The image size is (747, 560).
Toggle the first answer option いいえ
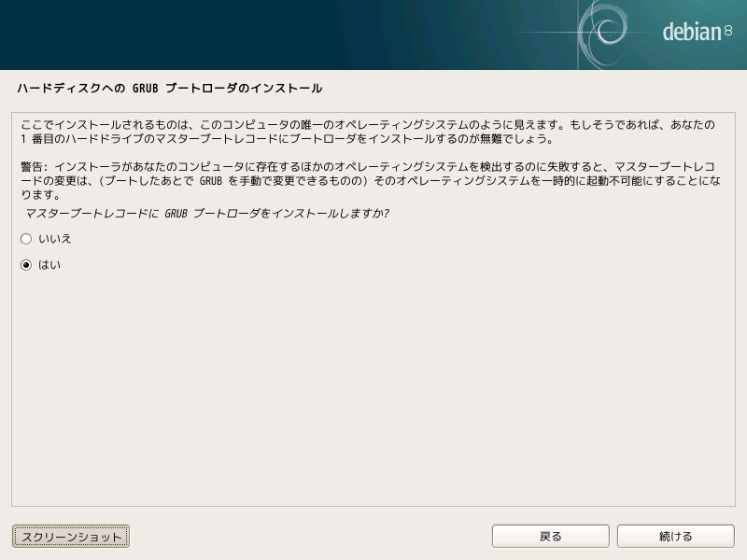tap(25, 239)
